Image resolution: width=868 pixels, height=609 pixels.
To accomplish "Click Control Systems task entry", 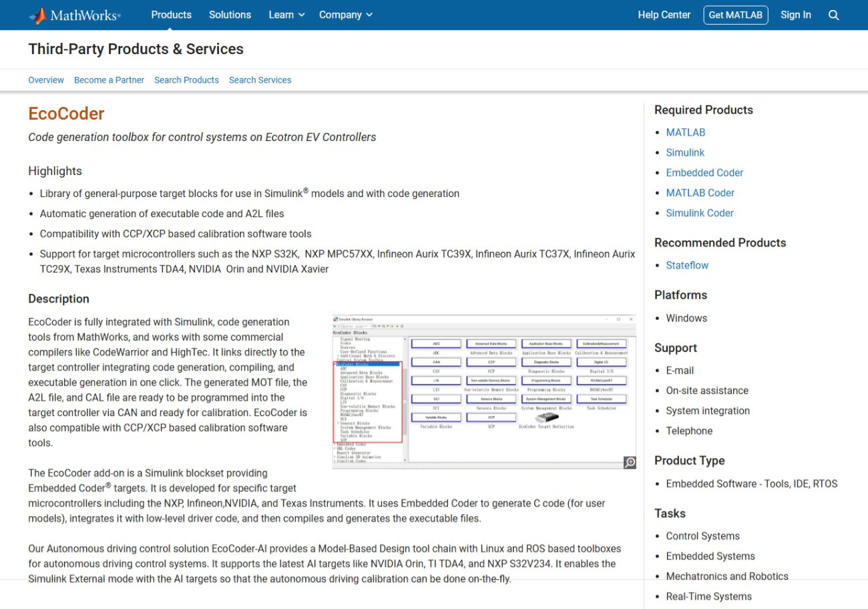I will (702, 536).
